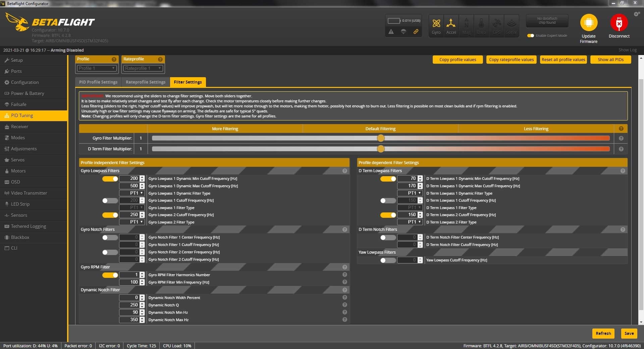The height and width of the screenshot is (349, 644).
Task: Click the arming warning triangle icon
Action: [x=391, y=32]
